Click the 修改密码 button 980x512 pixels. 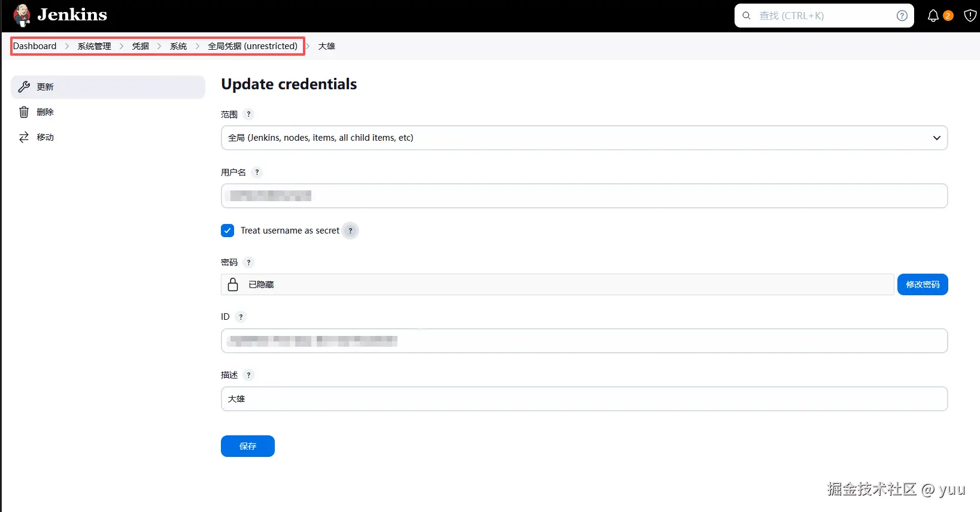pyautogui.click(x=923, y=284)
